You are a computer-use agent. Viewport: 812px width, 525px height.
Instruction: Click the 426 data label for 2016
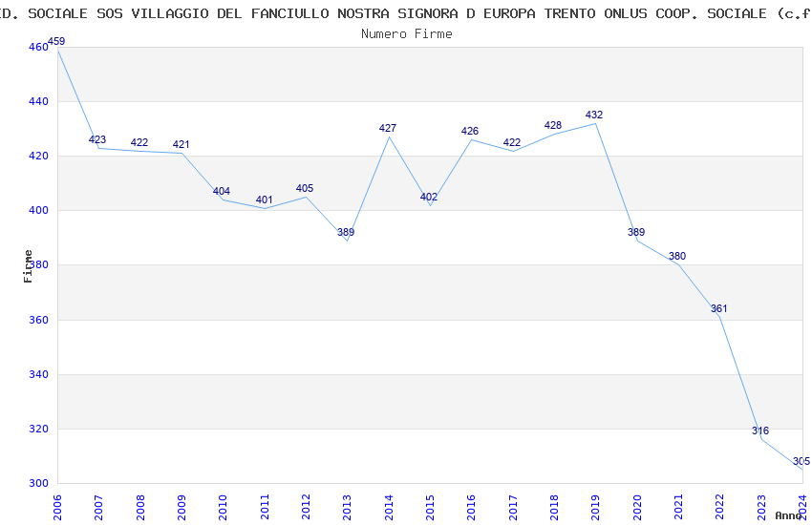coord(470,132)
